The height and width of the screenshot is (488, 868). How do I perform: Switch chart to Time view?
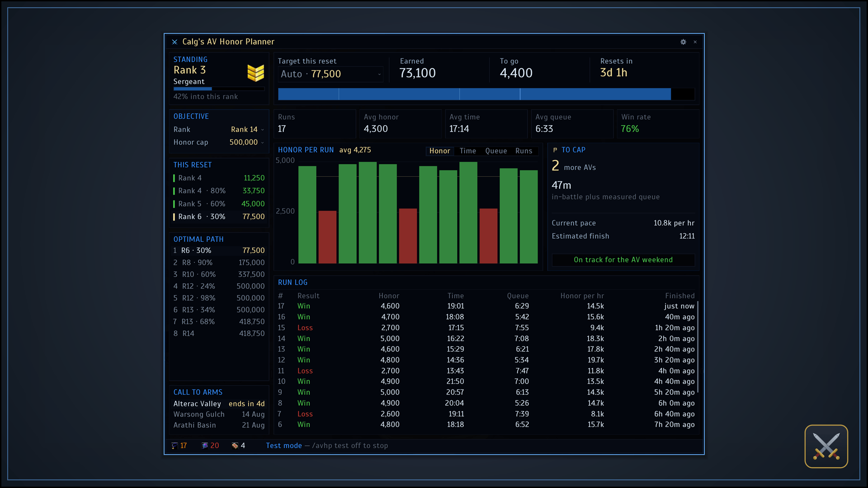(x=467, y=151)
